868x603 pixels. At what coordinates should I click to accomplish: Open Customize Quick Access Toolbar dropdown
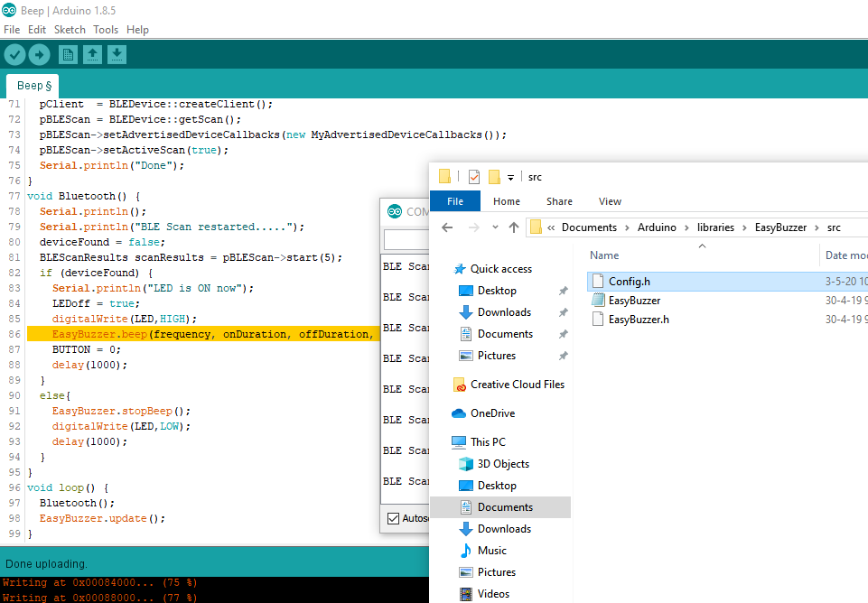(x=510, y=178)
